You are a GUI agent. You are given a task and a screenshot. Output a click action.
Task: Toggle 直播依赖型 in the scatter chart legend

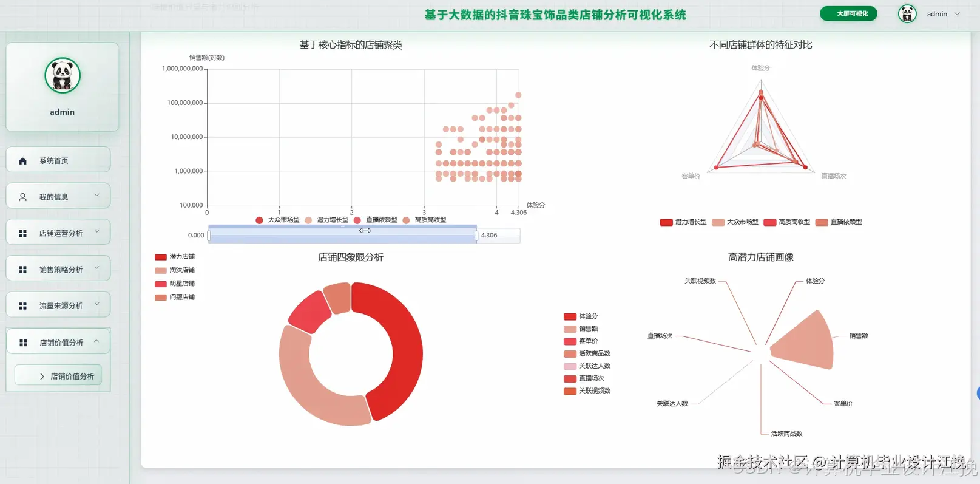pos(376,220)
